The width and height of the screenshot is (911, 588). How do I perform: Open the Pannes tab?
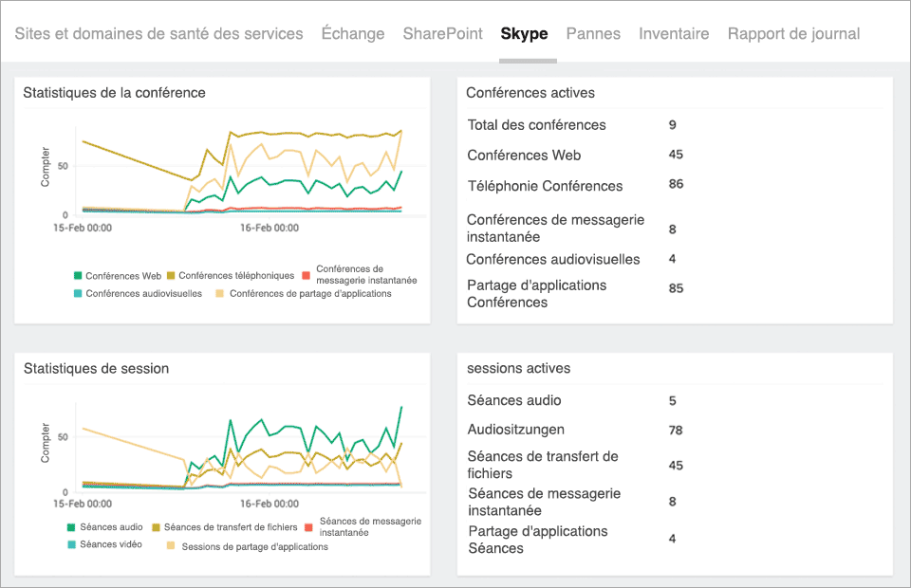[x=593, y=33]
